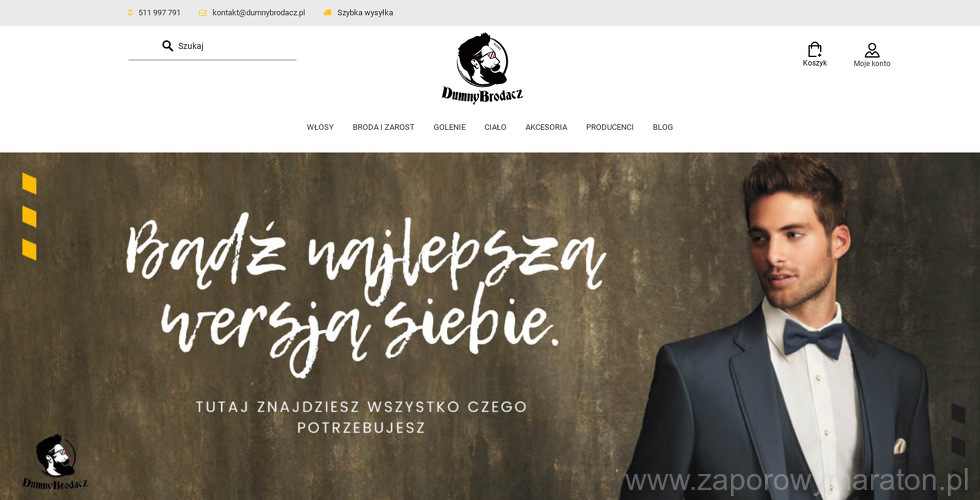Click the search magnifier icon
The height and width of the screenshot is (500, 980).
(x=168, y=46)
